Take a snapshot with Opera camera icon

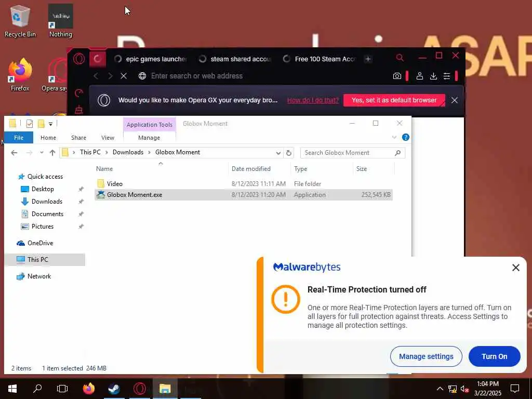tap(397, 76)
